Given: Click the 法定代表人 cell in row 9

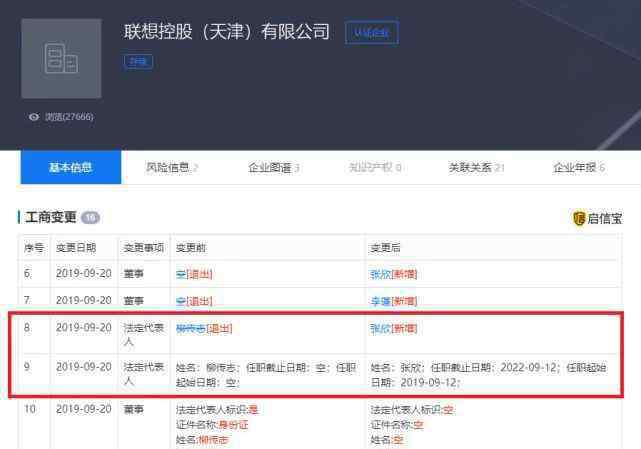Looking at the screenshot, I should click(143, 374).
